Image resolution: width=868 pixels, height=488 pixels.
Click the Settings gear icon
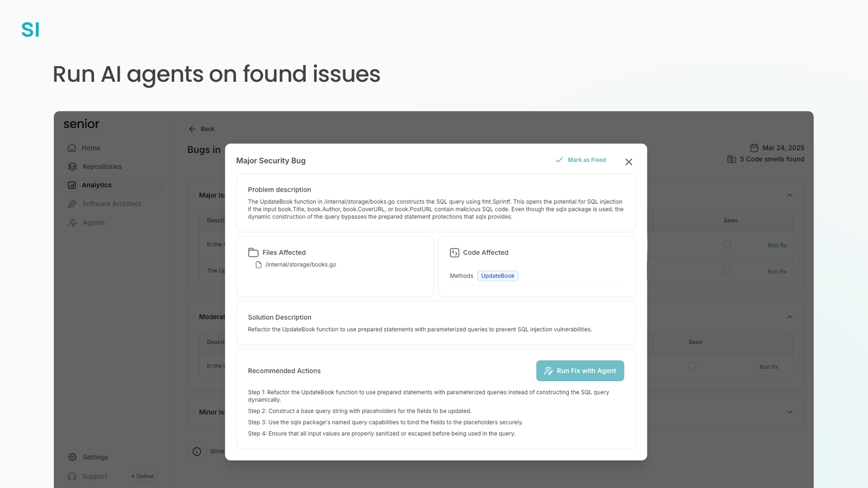pos(72,457)
